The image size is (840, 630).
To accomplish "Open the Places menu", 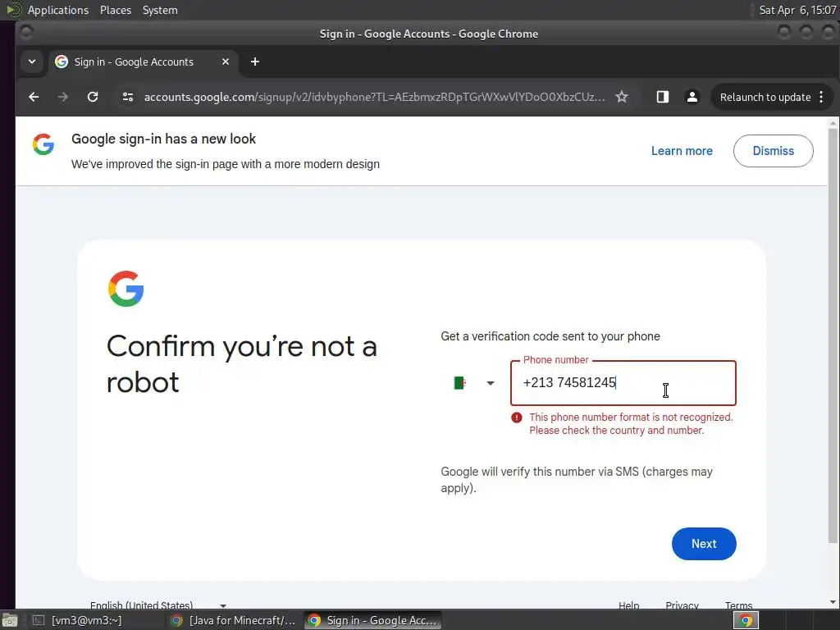I will 115,10.
